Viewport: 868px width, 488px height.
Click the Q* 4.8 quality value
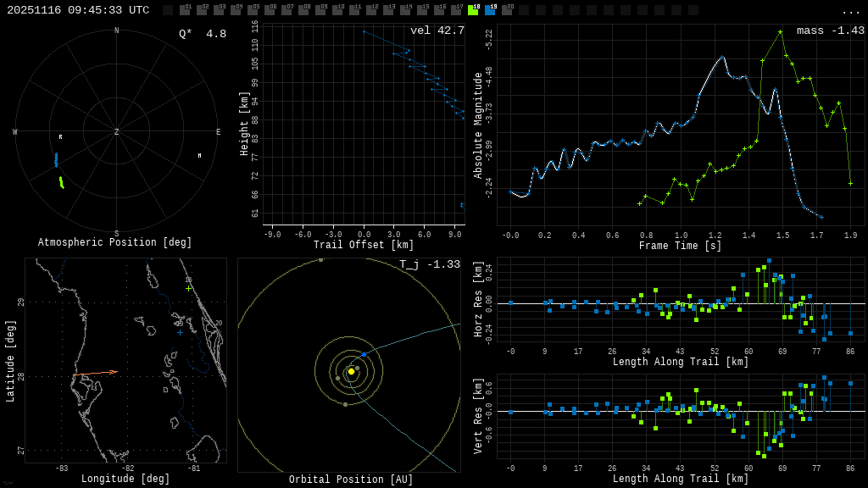click(x=203, y=34)
